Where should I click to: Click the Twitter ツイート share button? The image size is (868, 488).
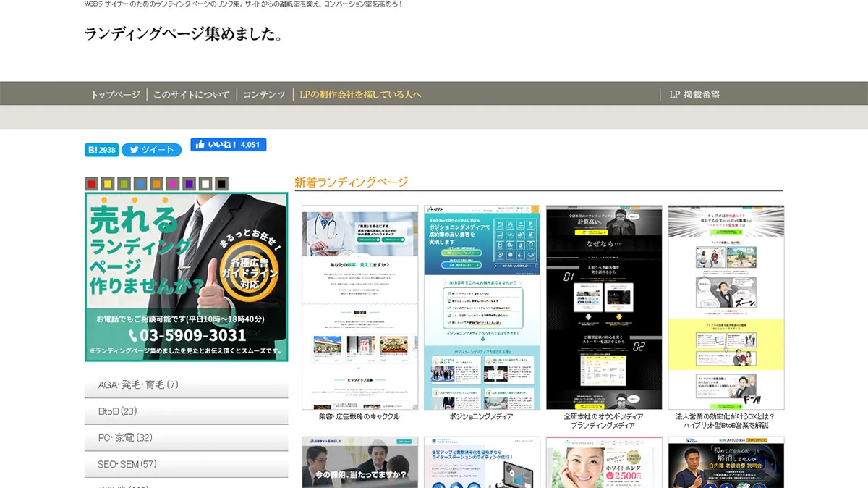tap(151, 150)
